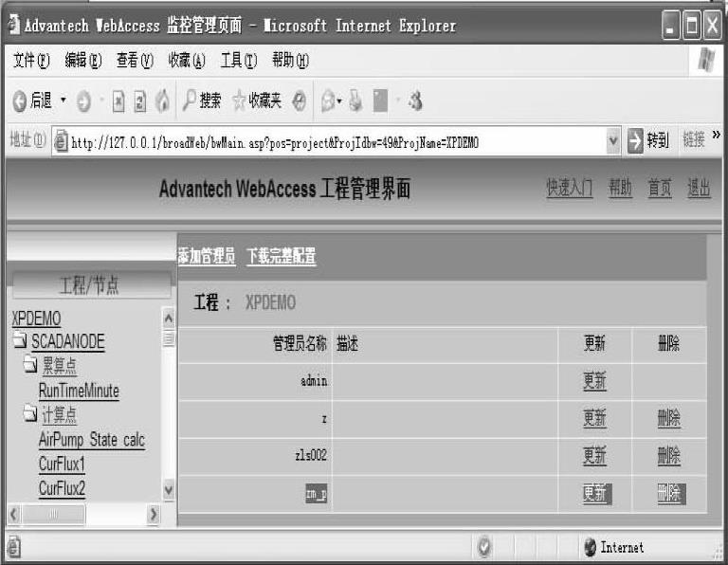Open the 累算点 tree node
728x565 pixels.
[x=60, y=366]
